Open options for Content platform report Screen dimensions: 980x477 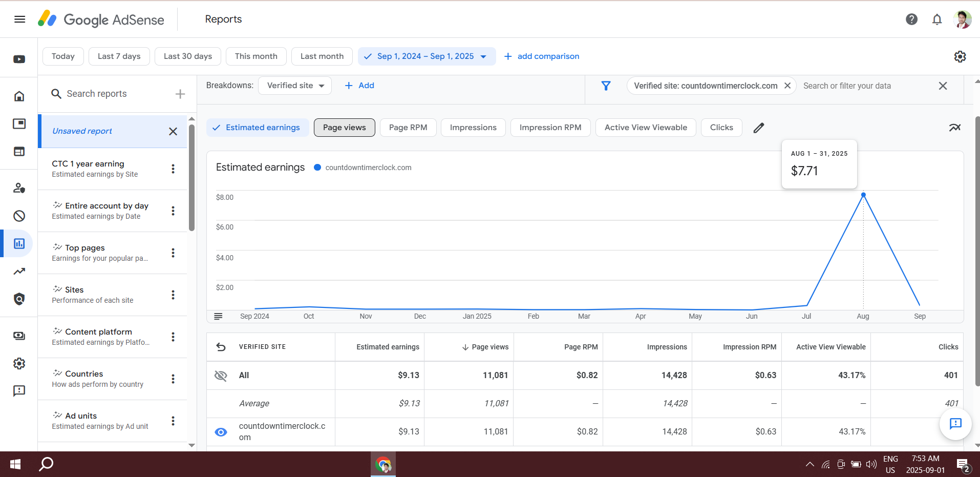tap(173, 337)
